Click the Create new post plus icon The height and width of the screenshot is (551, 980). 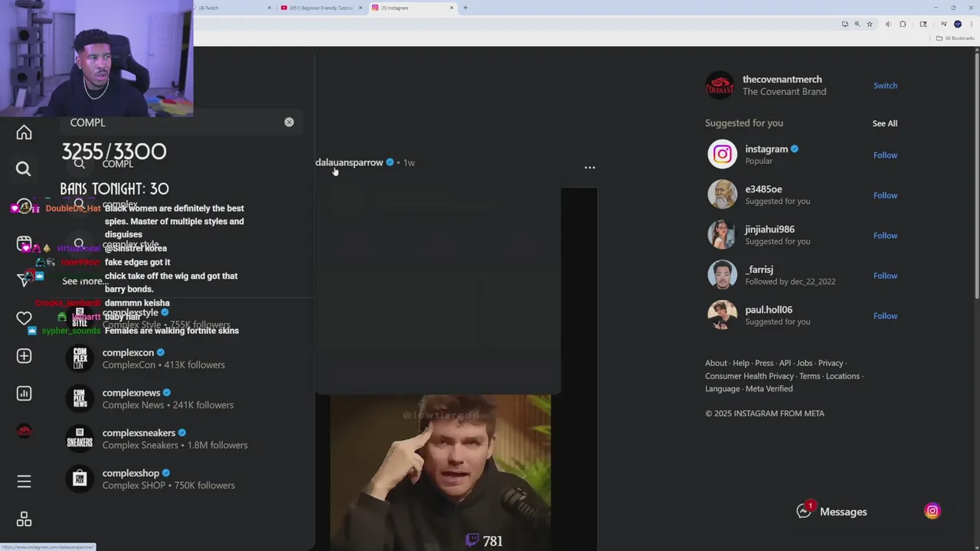pyautogui.click(x=24, y=356)
